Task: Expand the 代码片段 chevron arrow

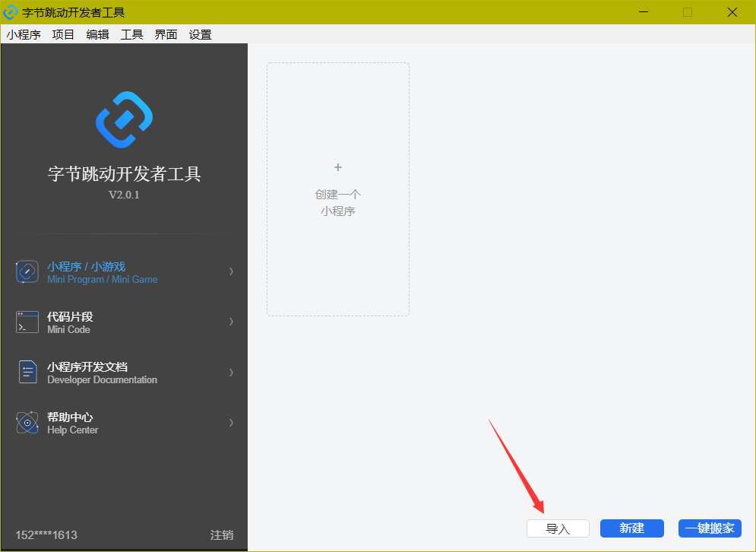Action: pos(232,322)
